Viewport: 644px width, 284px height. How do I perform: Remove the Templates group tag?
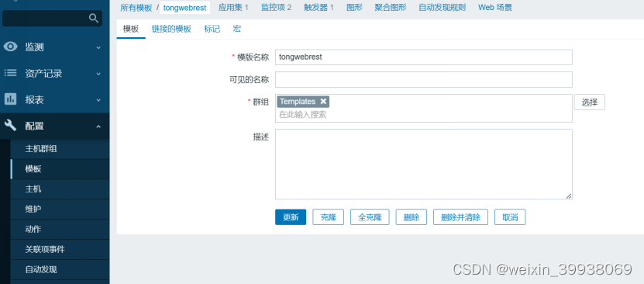(323, 102)
